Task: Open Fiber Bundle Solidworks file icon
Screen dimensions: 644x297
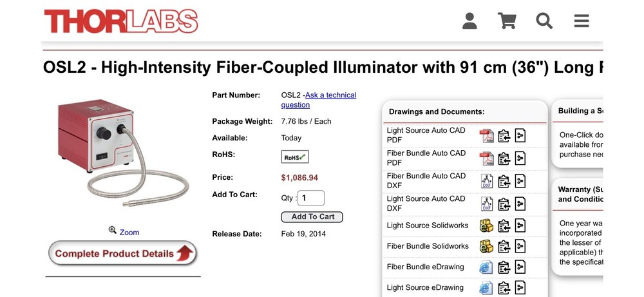Action: coord(486,246)
